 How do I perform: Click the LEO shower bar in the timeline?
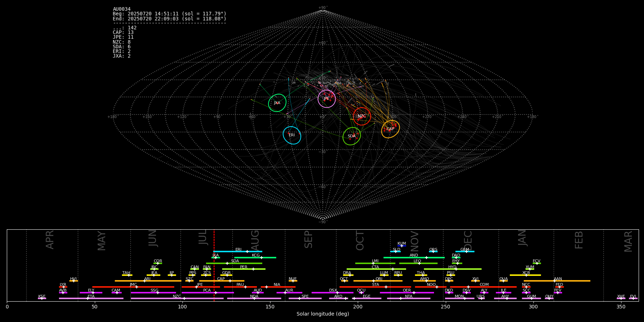click(x=418, y=263)
